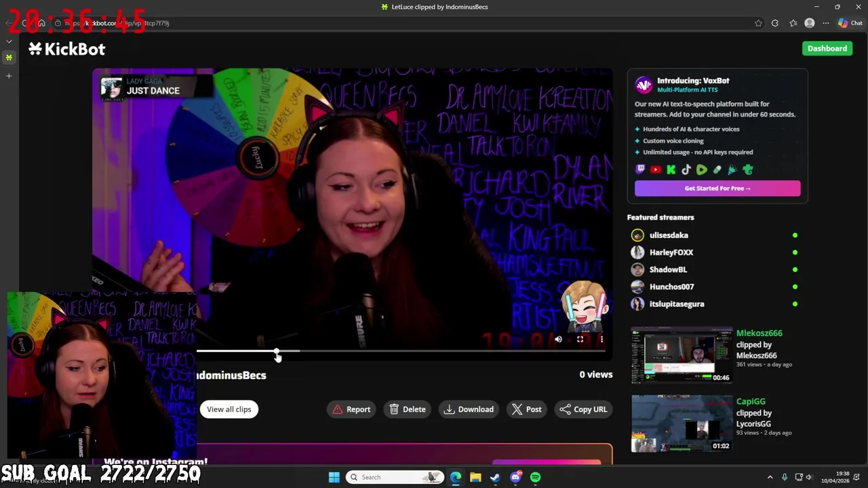Screen dimensions: 868x488
Task: Delete this clip
Action: [x=408, y=409]
